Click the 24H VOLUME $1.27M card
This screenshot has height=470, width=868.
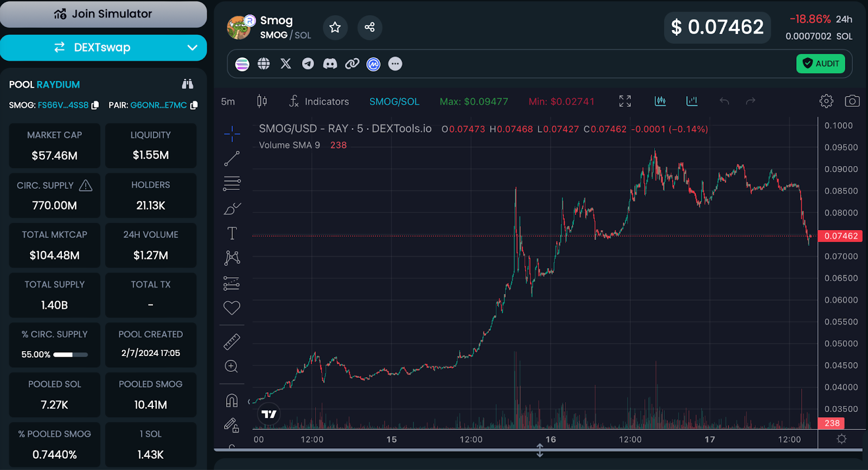pyautogui.click(x=151, y=245)
